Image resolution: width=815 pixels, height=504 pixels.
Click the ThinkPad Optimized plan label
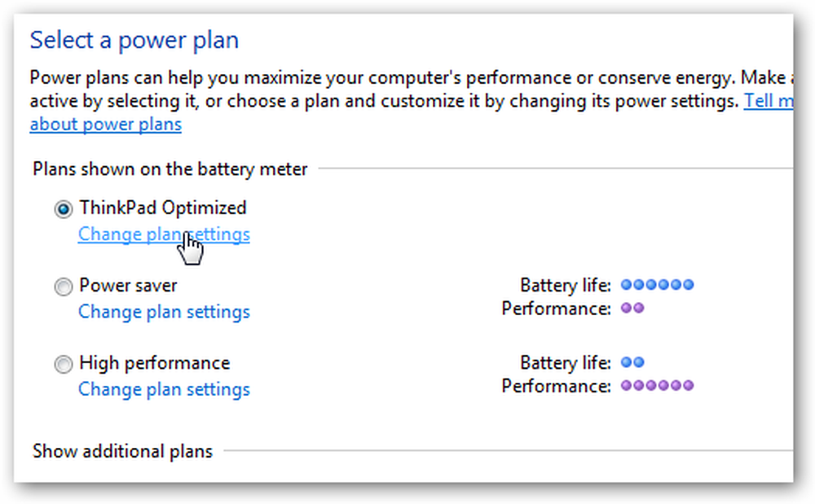click(163, 208)
